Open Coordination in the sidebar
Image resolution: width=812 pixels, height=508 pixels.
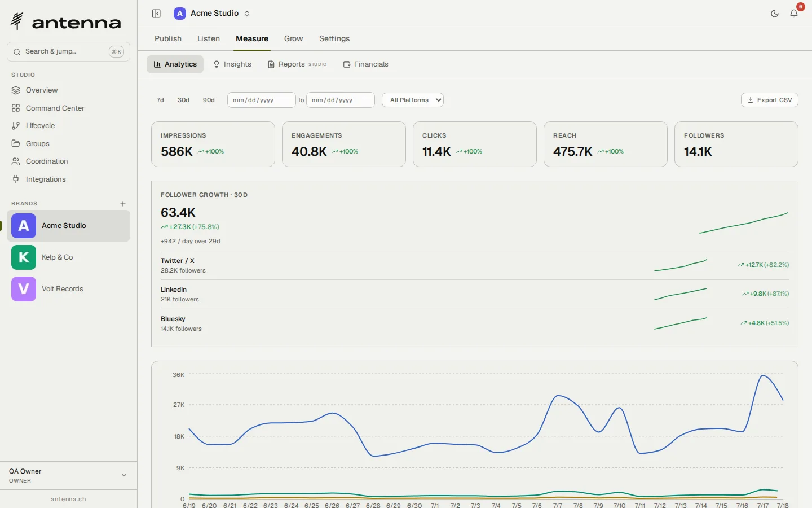point(68,161)
